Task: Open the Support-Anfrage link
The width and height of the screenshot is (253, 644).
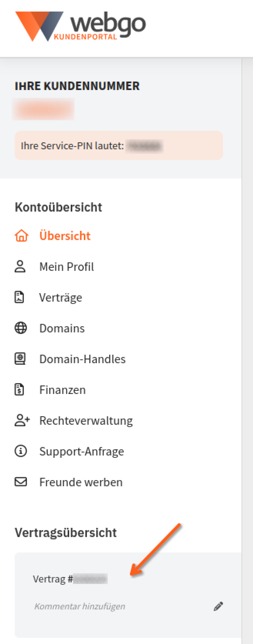Action: (x=82, y=451)
